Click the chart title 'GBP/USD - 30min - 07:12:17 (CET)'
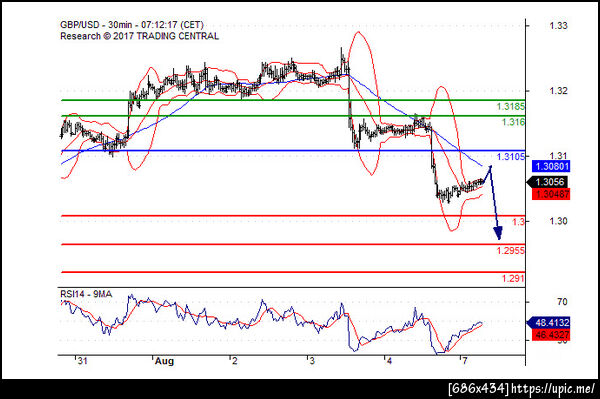Screen dimensions: 600x399 132,25
